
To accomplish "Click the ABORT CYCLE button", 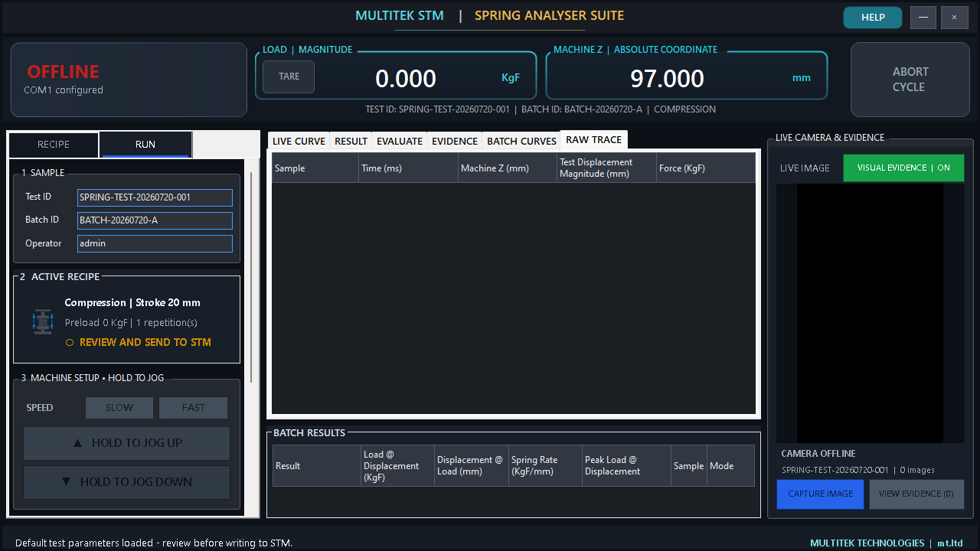I will 910,80.
